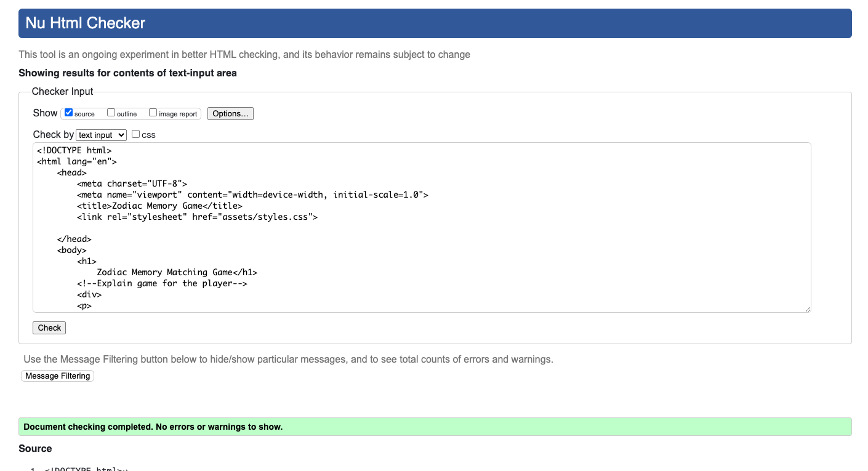Click the '<!DOCTYPE html>' first line in editor

pos(74,150)
